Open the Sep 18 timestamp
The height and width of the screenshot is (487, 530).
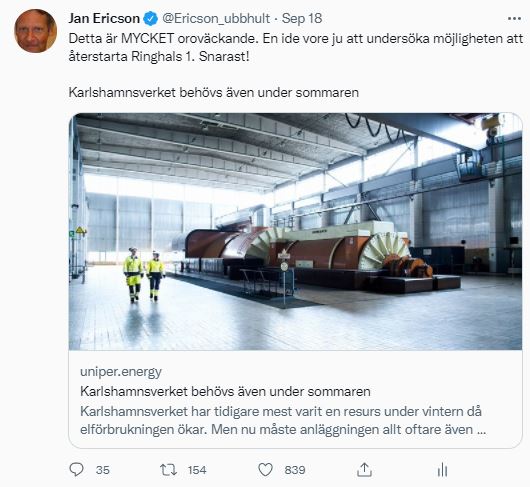[x=302, y=19]
